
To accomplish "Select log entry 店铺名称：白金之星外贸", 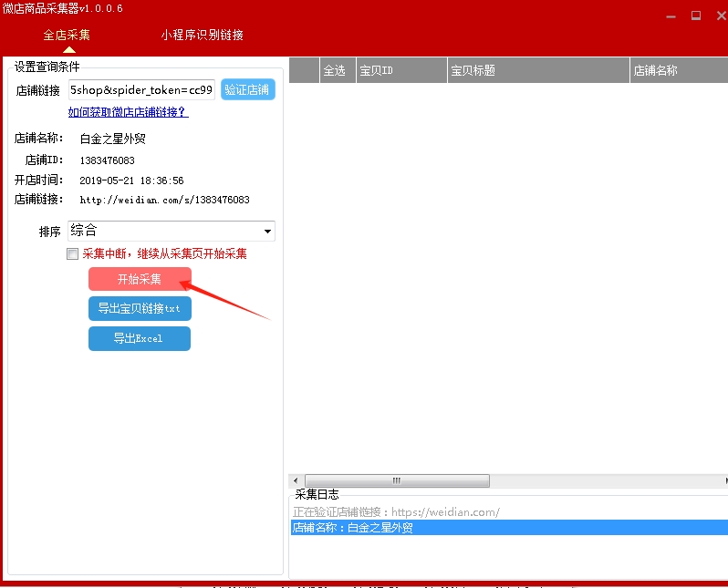I will (509, 528).
